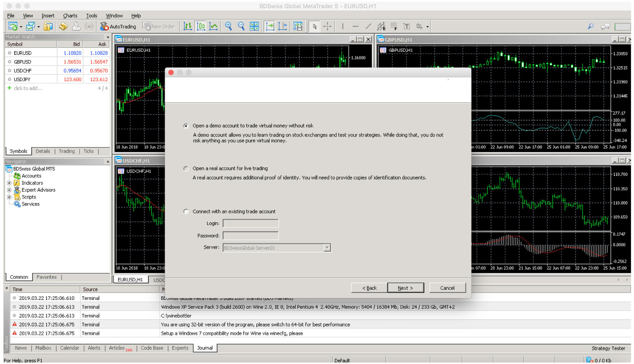
Task: Expand the Expert Advisors tree node
Action: (x=9, y=190)
